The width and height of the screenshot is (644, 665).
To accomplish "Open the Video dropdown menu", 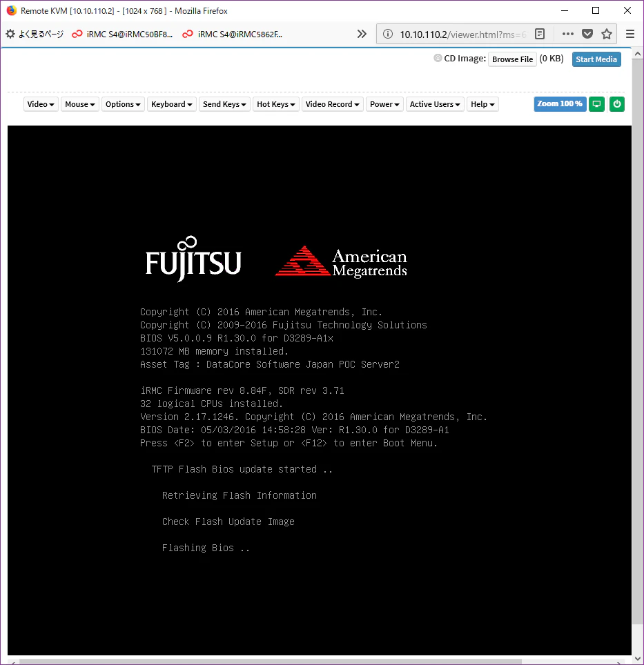I will (x=41, y=104).
